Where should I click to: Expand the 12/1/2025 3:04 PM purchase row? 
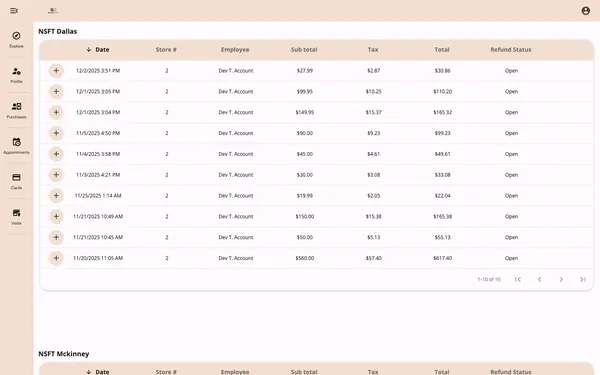tap(56, 112)
